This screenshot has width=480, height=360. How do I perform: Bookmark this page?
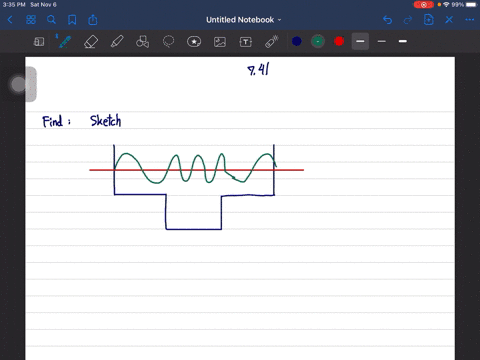point(72,20)
